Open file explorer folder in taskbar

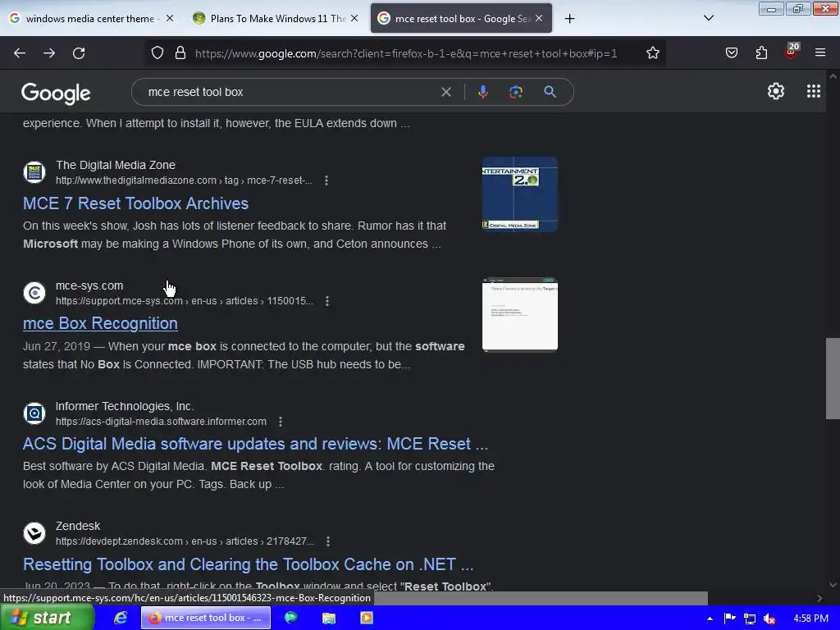click(x=328, y=618)
